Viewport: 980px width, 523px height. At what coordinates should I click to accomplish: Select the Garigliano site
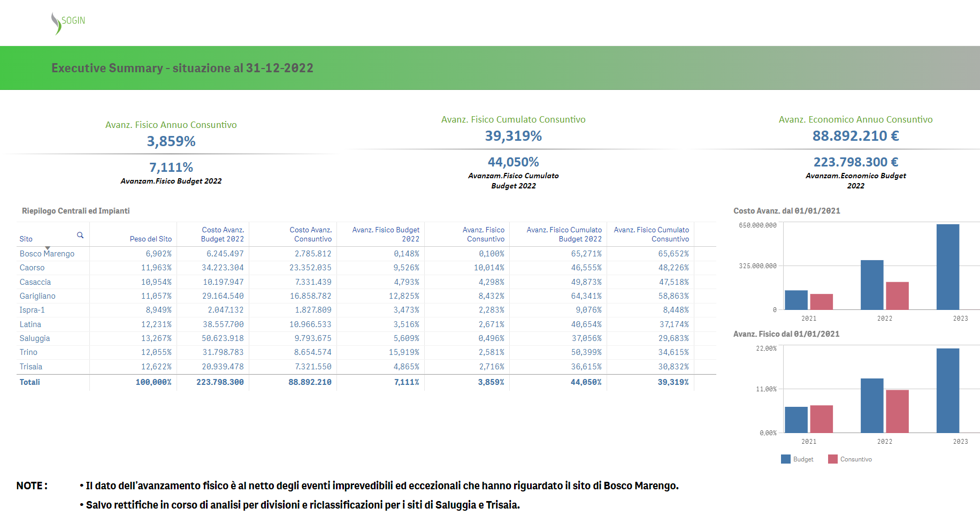point(37,296)
